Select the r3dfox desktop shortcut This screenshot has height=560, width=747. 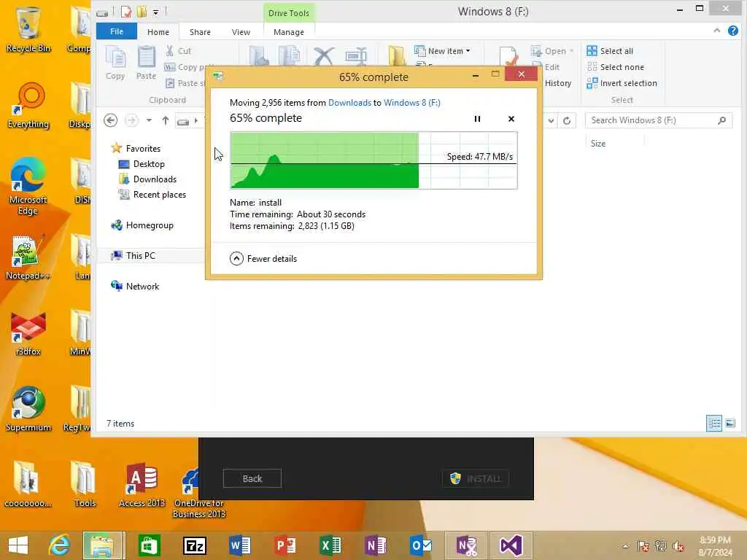(x=28, y=333)
